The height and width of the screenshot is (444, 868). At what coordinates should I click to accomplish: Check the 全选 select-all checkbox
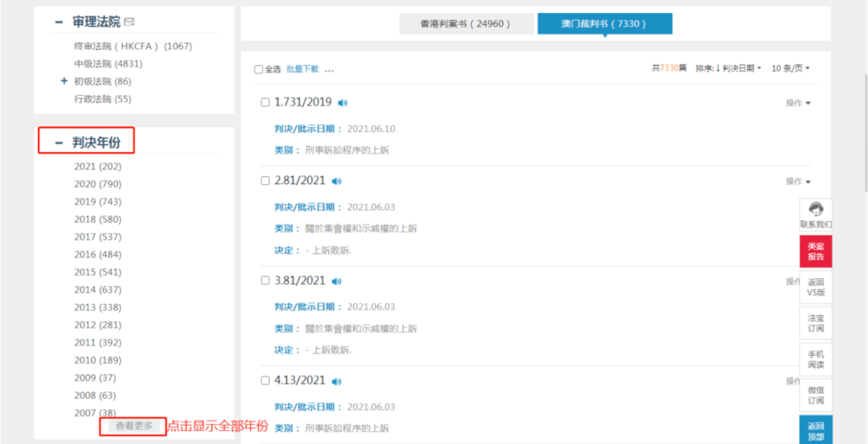coord(259,69)
